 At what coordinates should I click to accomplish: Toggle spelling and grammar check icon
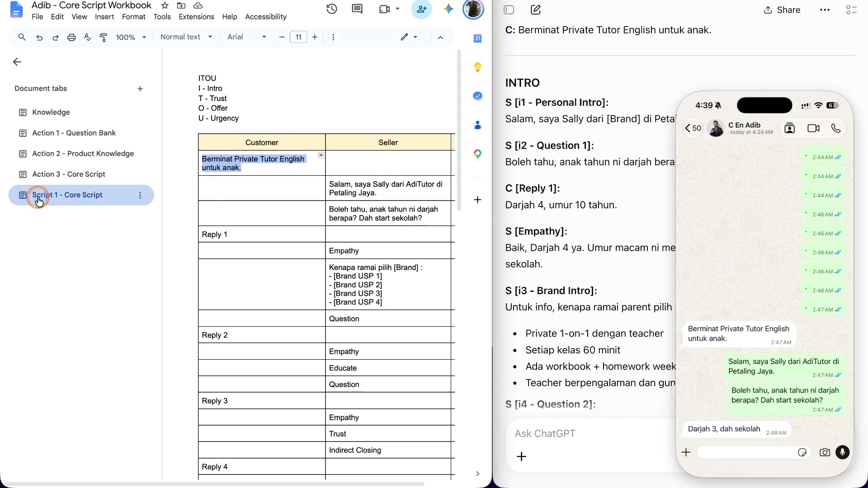(x=88, y=37)
